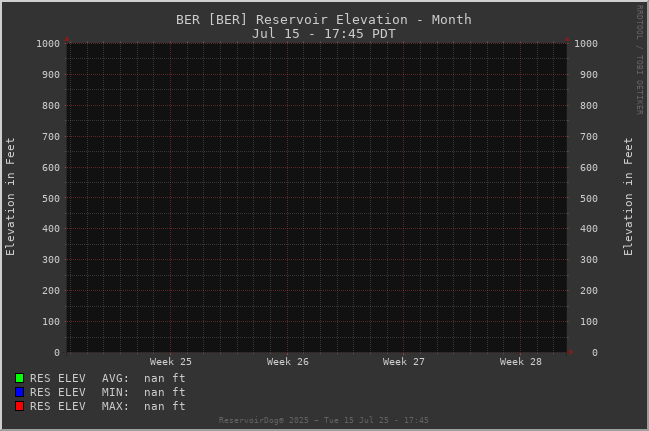Click the 'AVG: nan ft' legend value
The height and width of the screenshot is (431, 649).
[144, 378]
